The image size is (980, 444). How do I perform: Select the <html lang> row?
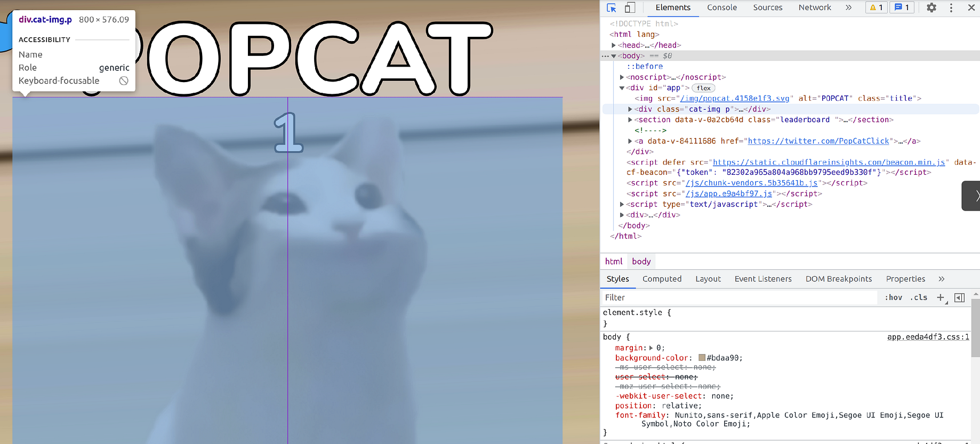coord(634,34)
